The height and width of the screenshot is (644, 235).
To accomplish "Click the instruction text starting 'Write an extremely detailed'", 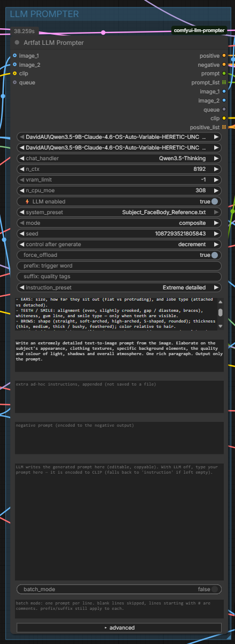I will click(119, 355).
